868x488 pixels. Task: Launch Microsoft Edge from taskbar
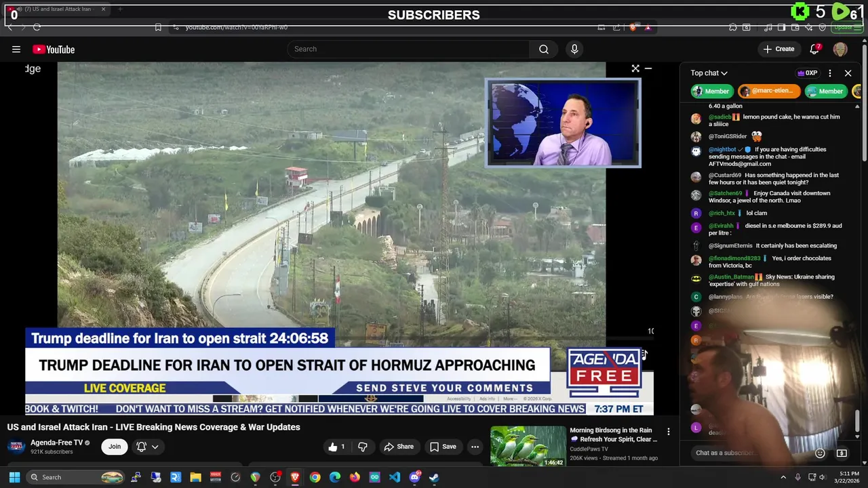pyautogui.click(x=335, y=477)
